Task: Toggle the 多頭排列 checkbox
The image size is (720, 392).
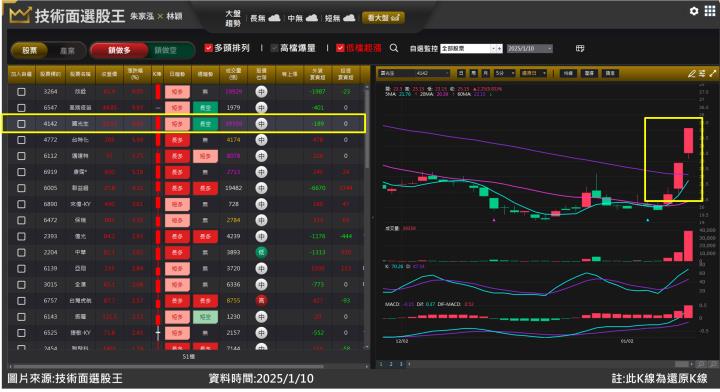Action: 208,48
